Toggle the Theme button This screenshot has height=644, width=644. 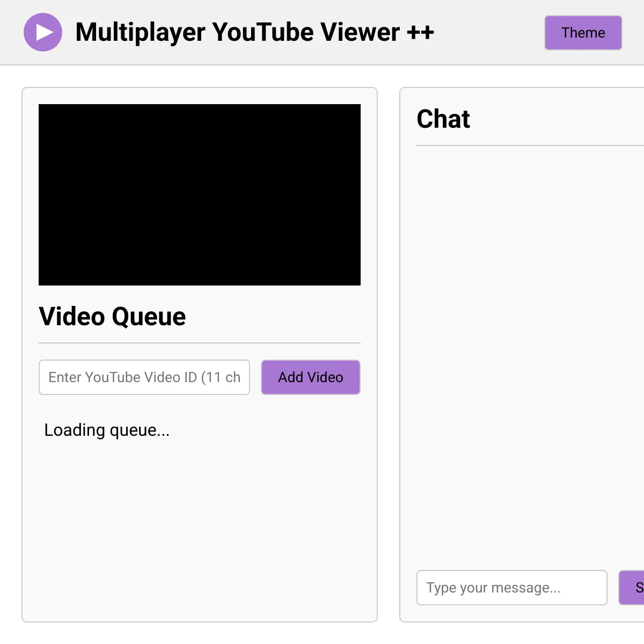pos(583,33)
